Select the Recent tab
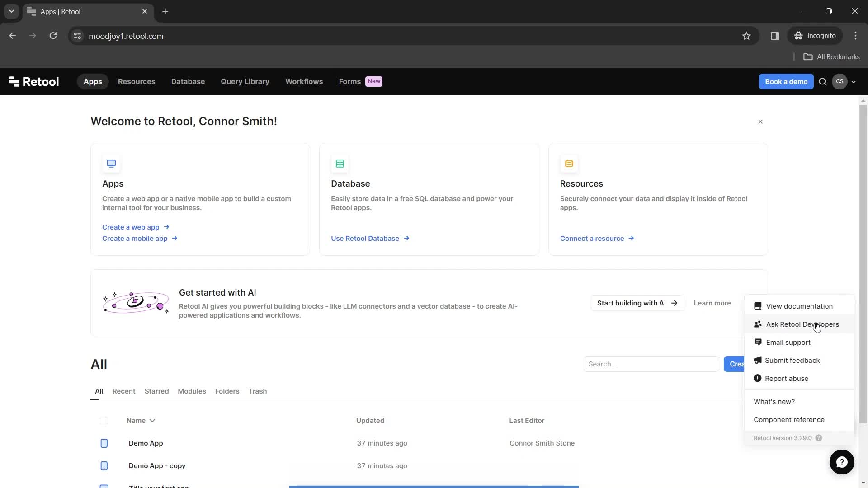868x488 pixels. tap(124, 391)
